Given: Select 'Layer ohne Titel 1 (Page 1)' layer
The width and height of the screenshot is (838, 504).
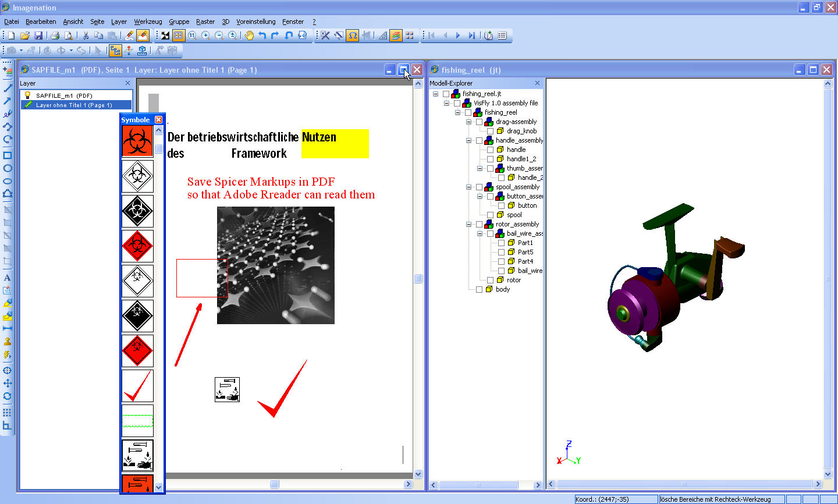Looking at the screenshot, I should coord(73,105).
